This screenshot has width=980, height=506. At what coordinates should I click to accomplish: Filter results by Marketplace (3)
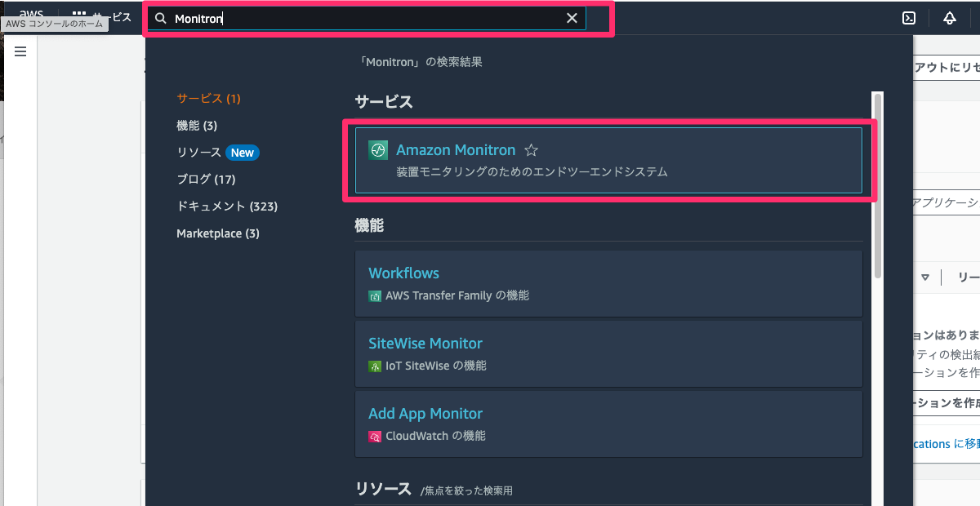point(218,233)
